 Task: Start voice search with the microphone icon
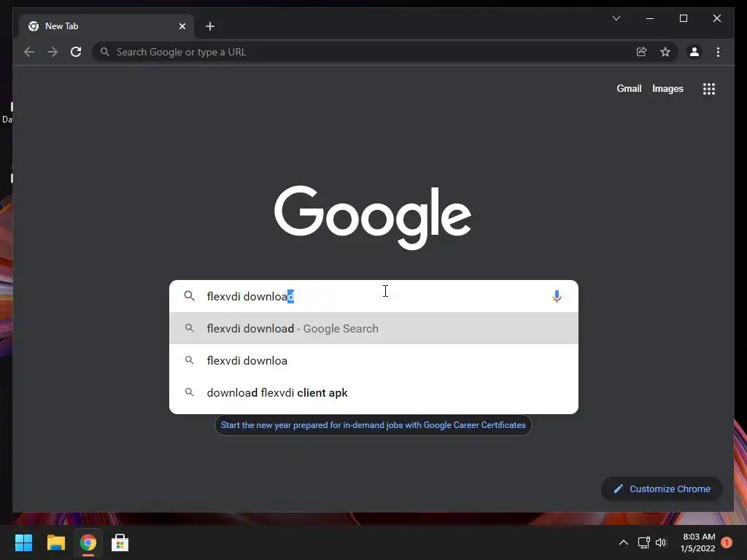pos(557,296)
